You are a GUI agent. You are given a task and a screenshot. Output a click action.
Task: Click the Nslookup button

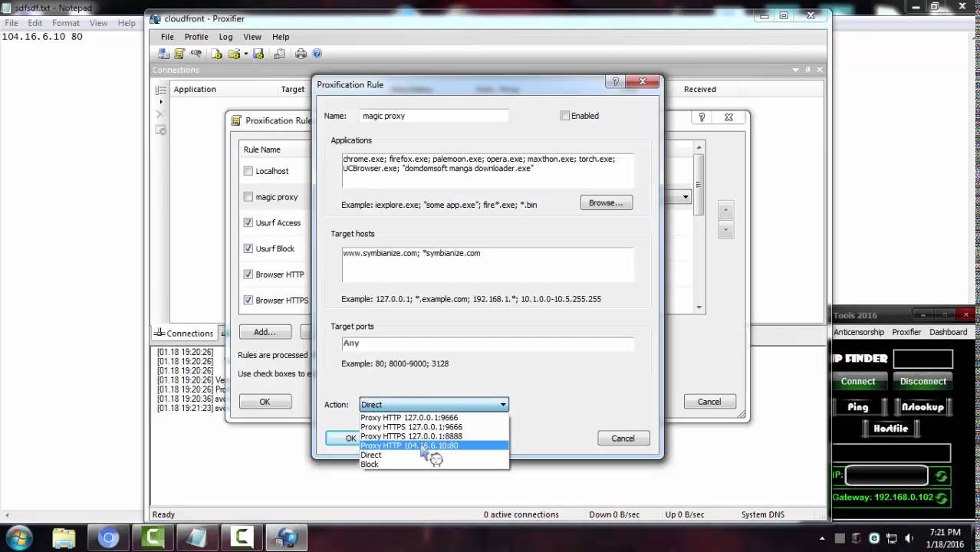coord(922,407)
